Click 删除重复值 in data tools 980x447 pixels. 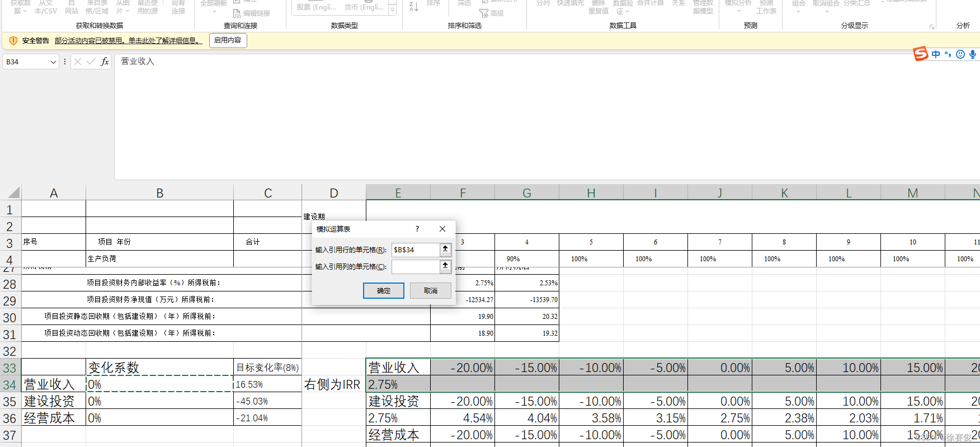(x=599, y=7)
